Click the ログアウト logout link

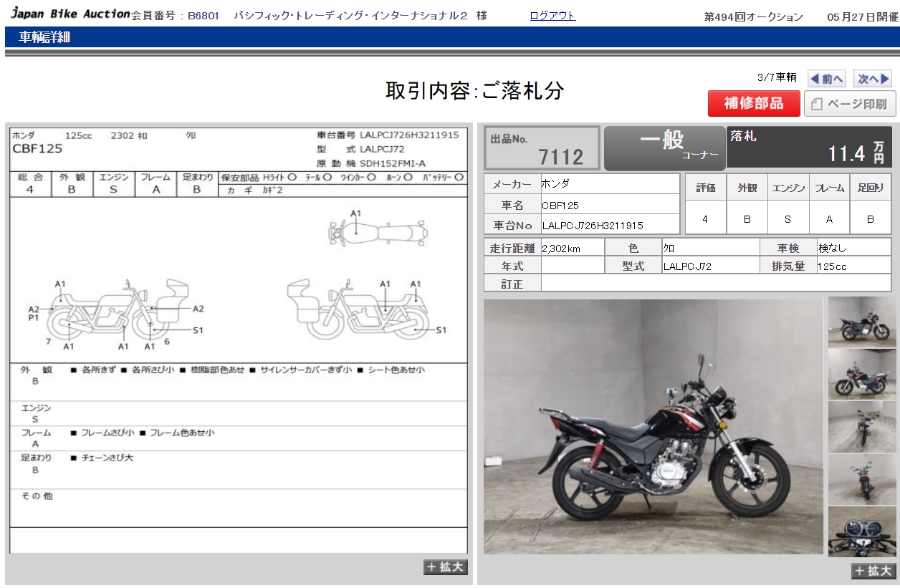(x=552, y=16)
